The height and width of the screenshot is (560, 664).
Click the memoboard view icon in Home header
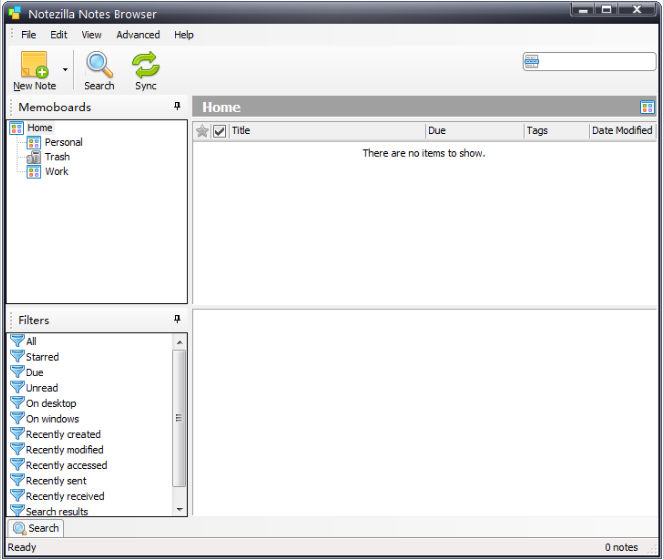pos(647,107)
